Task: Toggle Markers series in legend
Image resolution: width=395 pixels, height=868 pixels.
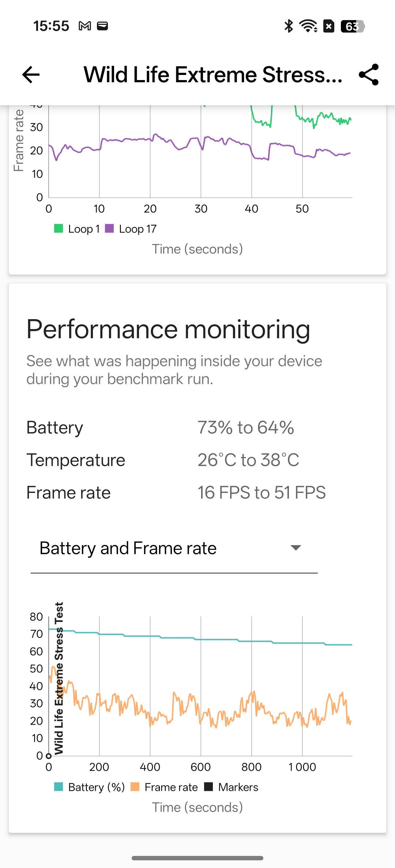Action: click(x=232, y=787)
